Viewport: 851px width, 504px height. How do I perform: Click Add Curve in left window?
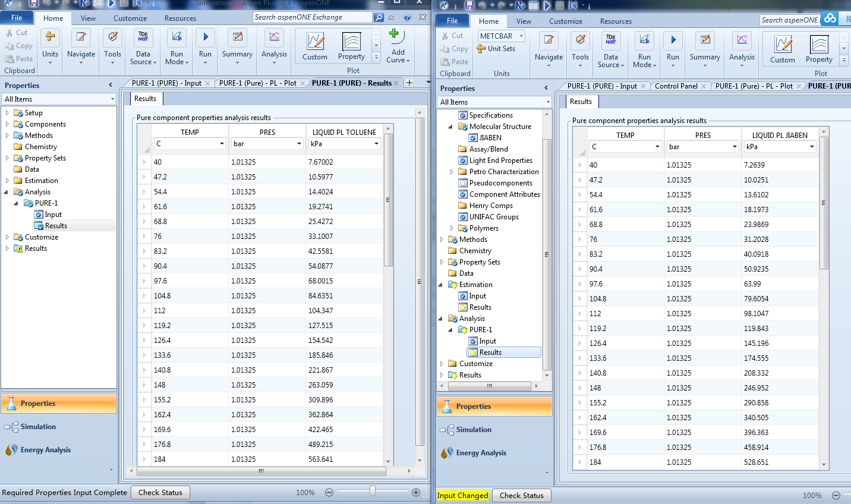pyautogui.click(x=398, y=46)
